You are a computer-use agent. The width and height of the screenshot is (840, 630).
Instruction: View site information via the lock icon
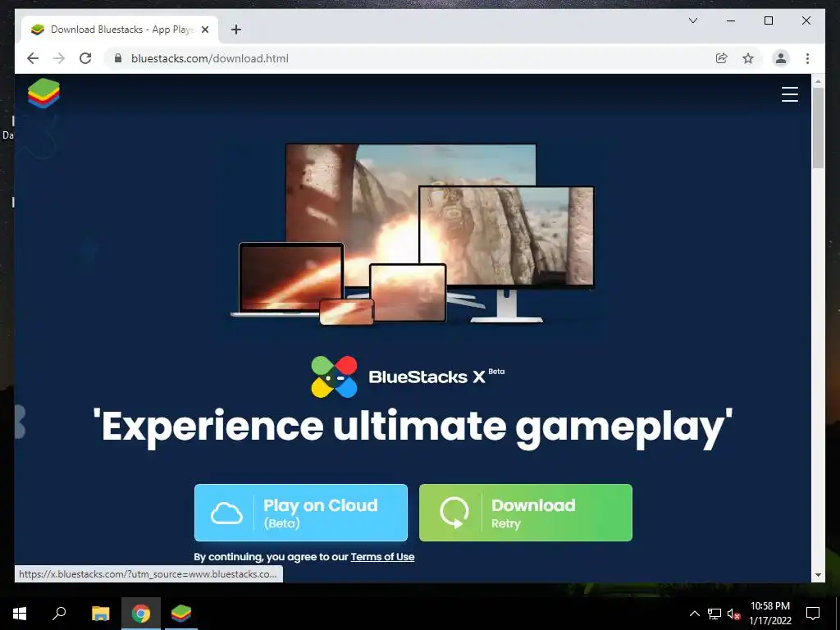[118, 58]
